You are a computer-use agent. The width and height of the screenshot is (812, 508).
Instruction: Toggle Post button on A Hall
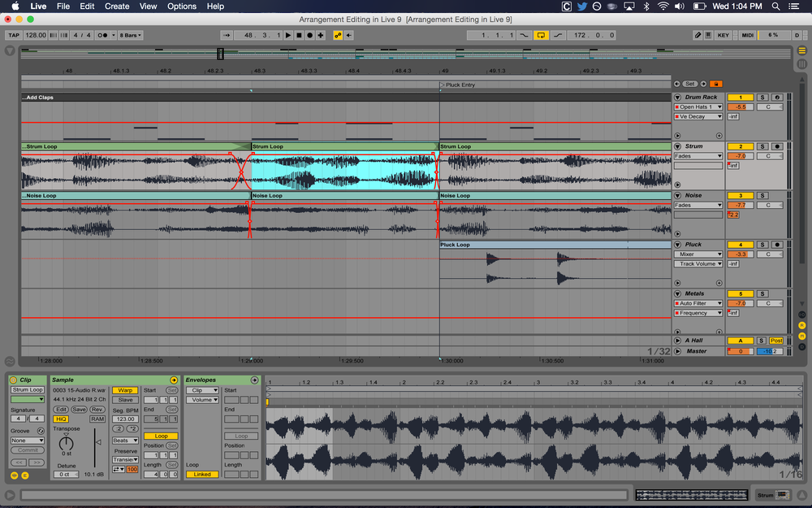[x=776, y=341]
